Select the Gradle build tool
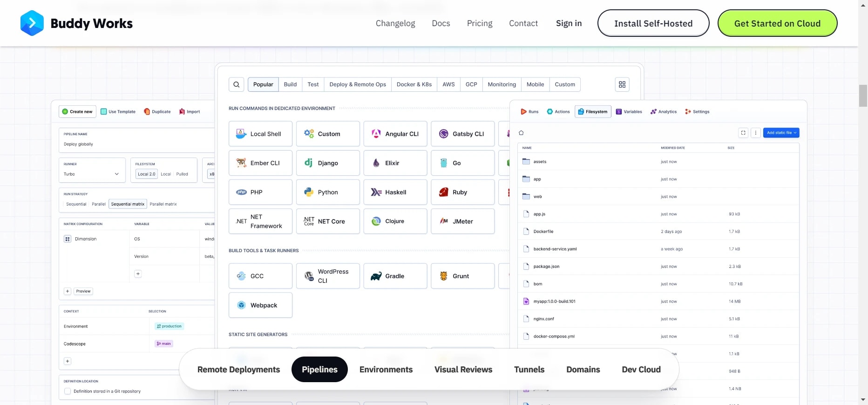This screenshot has height=405, width=868. (x=395, y=276)
